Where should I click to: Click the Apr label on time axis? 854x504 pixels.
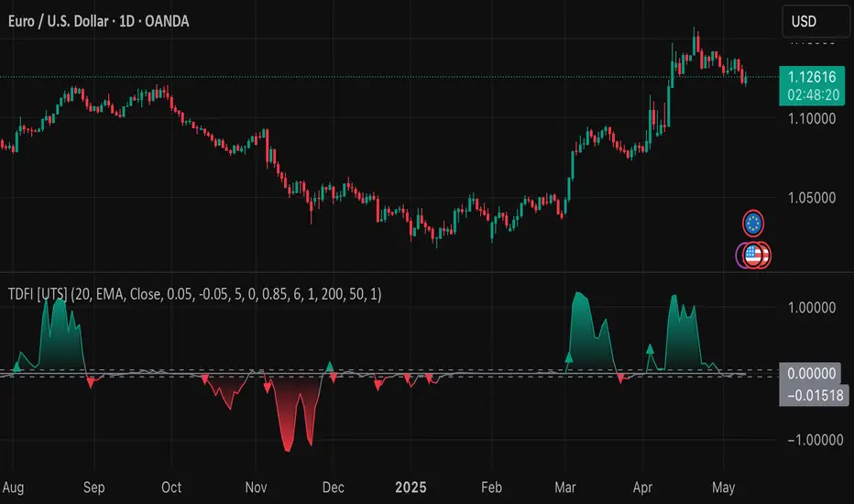tap(642, 488)
